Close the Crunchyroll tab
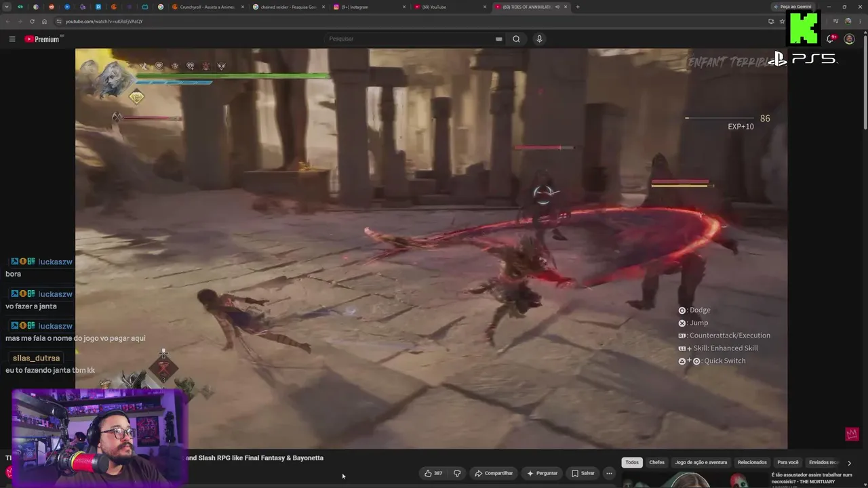868x488 pixels. pyautogui.click(x=243, y=7)
